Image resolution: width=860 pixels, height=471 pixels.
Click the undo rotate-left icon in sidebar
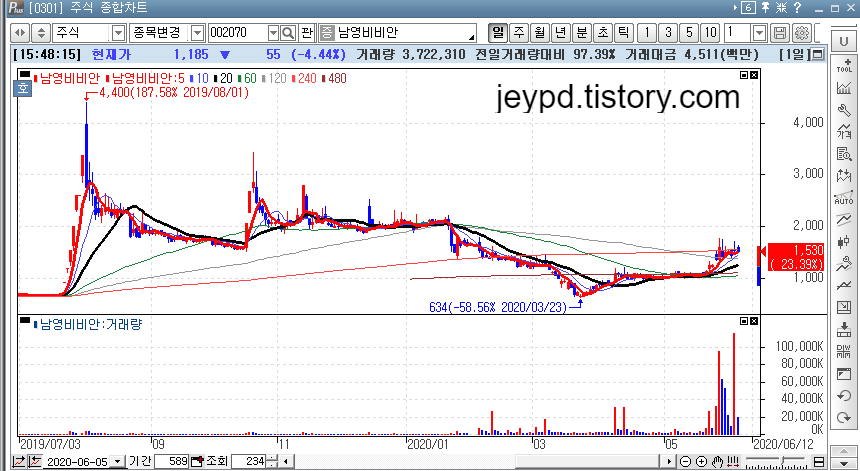click(x=844, y=396)
